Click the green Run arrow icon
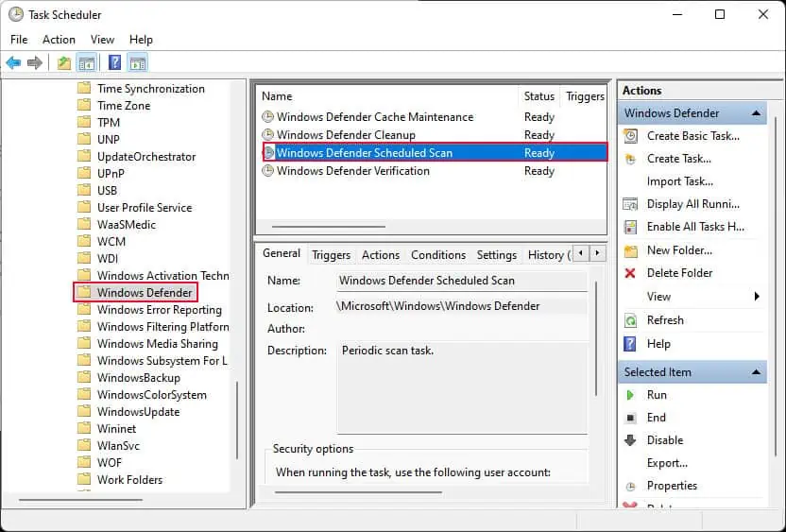 [x=630, y=395]
